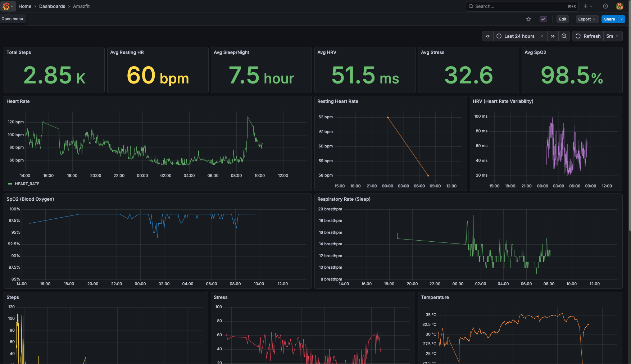
Task: Star the Amazfit dashboard as favorite
Action: [x=528, y=19]
